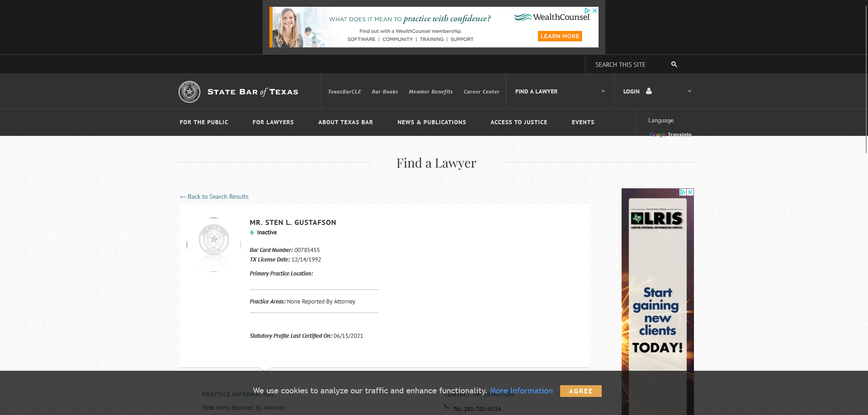The height and width of the screenshot is (415, 868).
Task: Click bar card number 00785455
Action: coord(307,250)
